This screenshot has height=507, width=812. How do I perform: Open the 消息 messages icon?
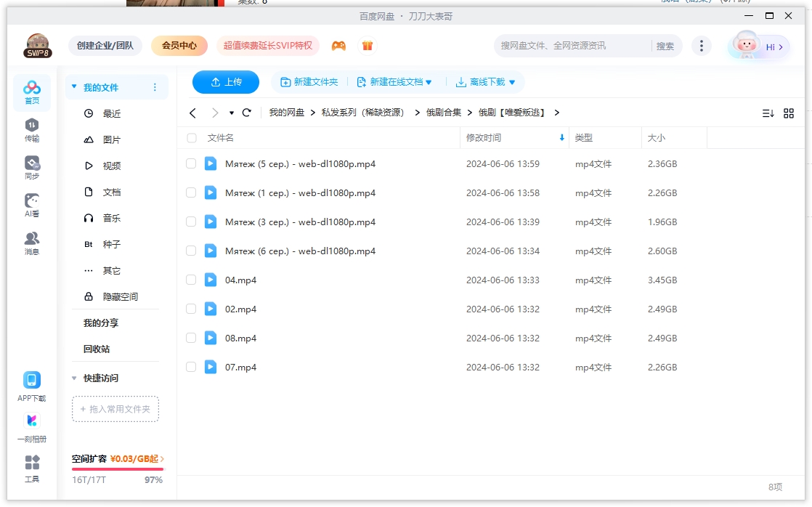tap(31, 243)
